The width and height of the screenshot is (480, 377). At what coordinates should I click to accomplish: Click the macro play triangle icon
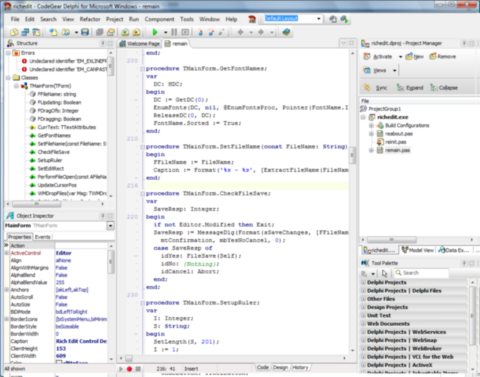tap(121, 369)
